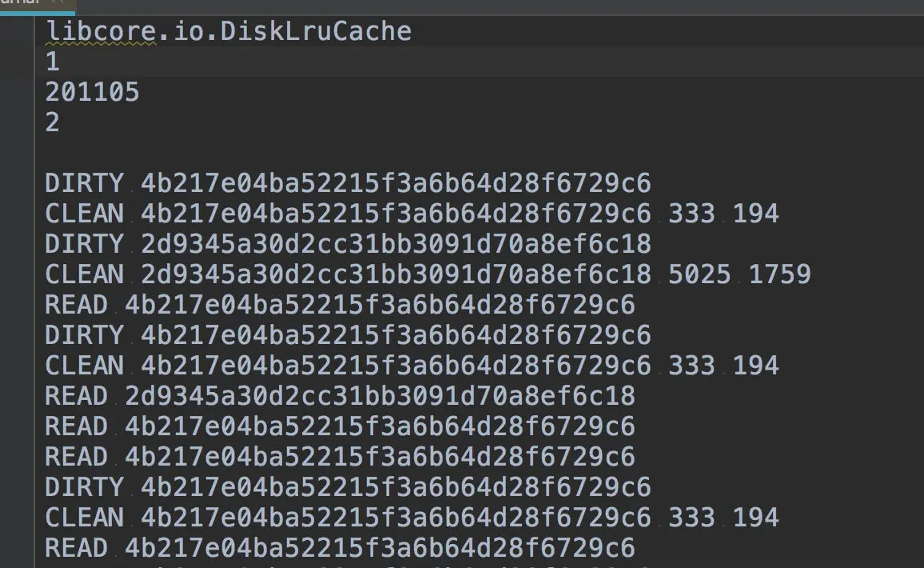
Task: Click the last fully visible READ line
Action: [x=340, y=548]
